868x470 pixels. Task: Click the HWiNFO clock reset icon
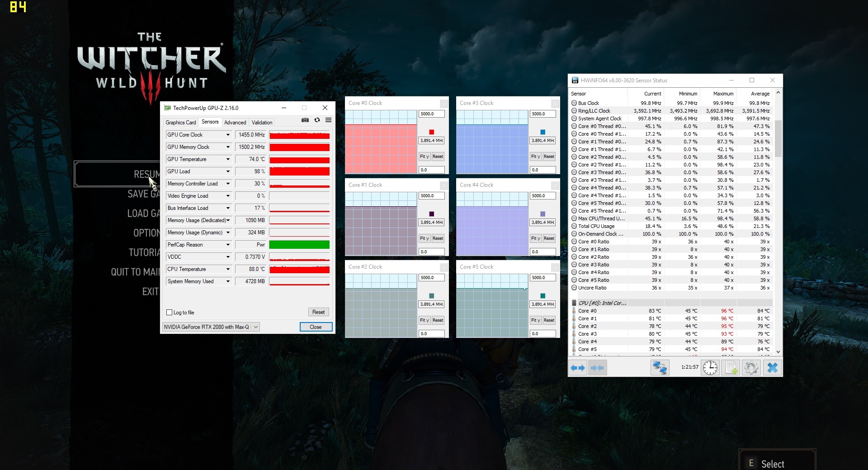tap(710, 368)
